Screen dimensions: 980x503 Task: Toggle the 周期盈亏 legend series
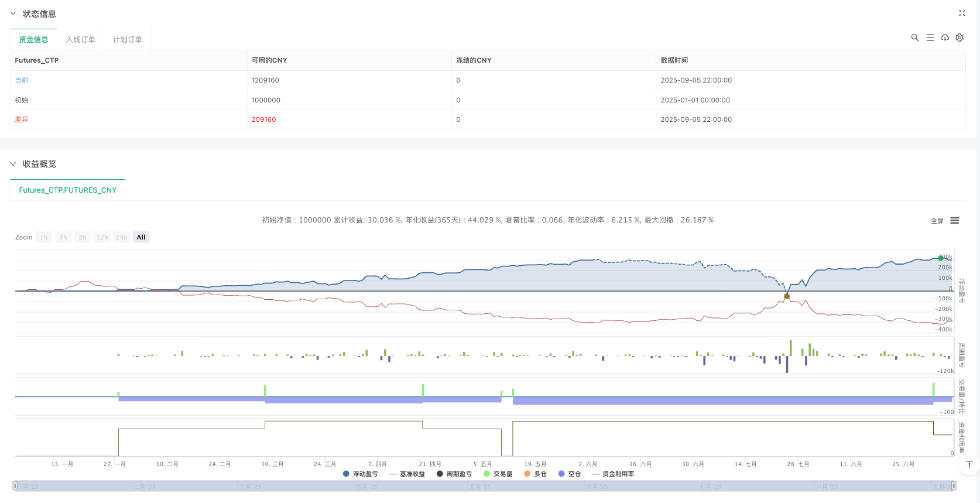454,474
